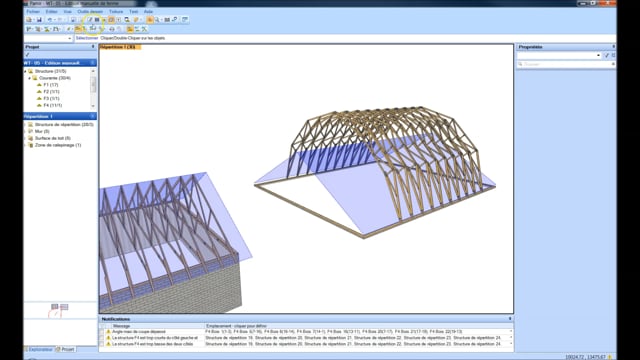Toggle checkbox of 'trop basse' notification row

[102, 344]
